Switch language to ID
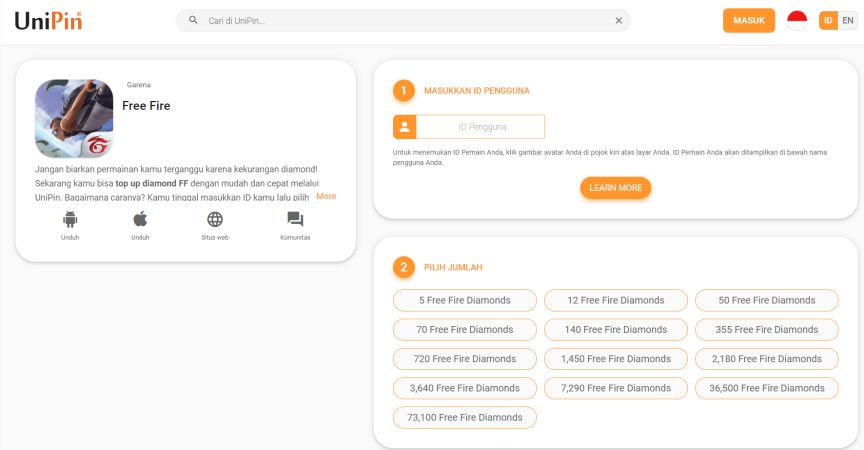 [828, 20]
